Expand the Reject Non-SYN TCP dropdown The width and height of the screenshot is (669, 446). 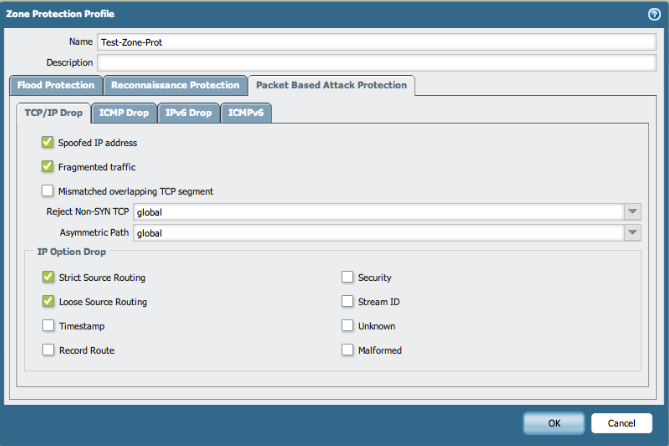(632, 212)
